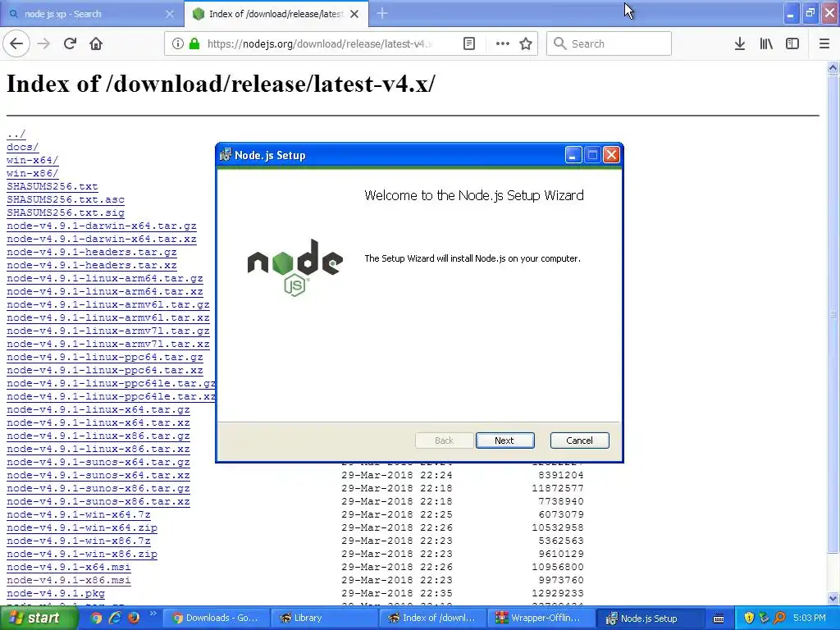840x630 pixels.
Task: Reload the current page
Action: click(70, 43)
